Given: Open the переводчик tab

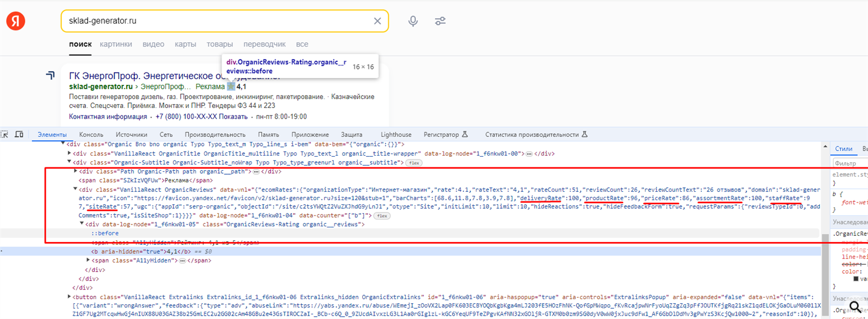Looking at the screenshot, I should point(264,44).
